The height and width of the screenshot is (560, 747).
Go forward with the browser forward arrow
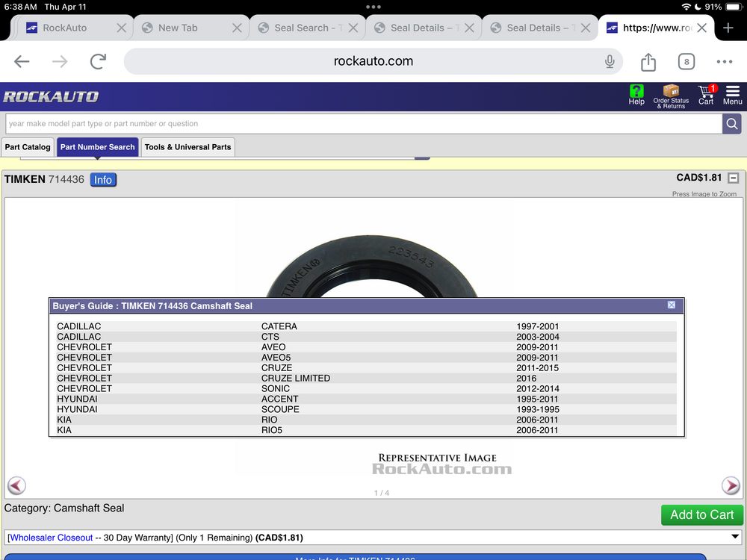click(60, 61)
